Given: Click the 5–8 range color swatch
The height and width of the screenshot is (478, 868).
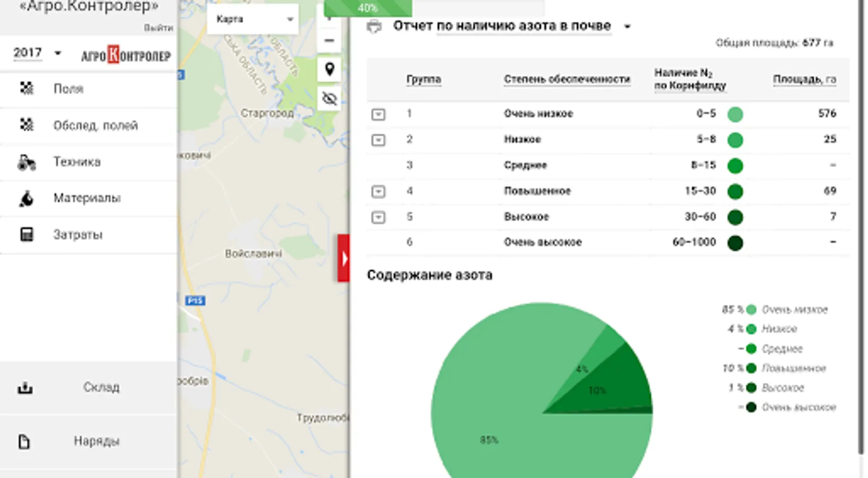Looking at the screenshot, I should (x=735, y=140).
